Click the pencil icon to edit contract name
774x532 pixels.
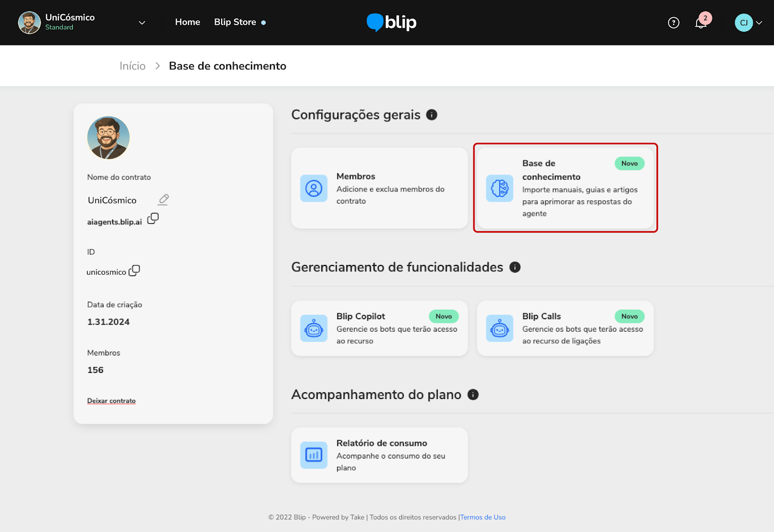(x=164, y=199)
